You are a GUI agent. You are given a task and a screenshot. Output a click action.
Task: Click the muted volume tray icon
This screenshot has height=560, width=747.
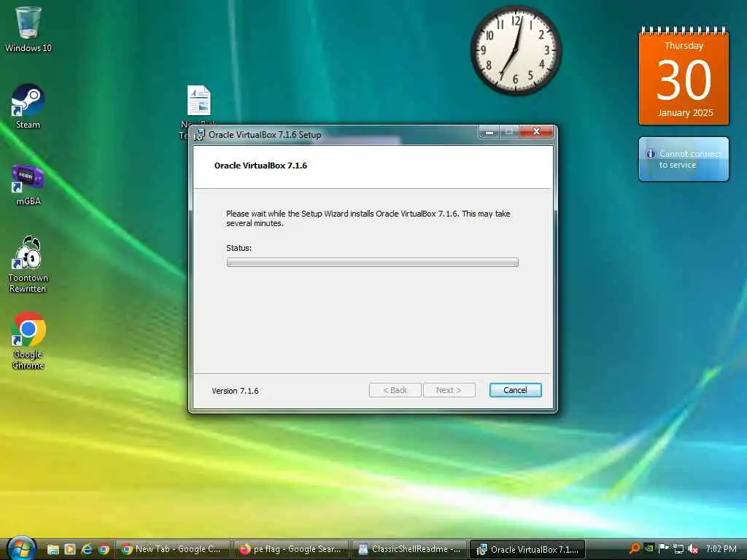click(x=693, y=549)
